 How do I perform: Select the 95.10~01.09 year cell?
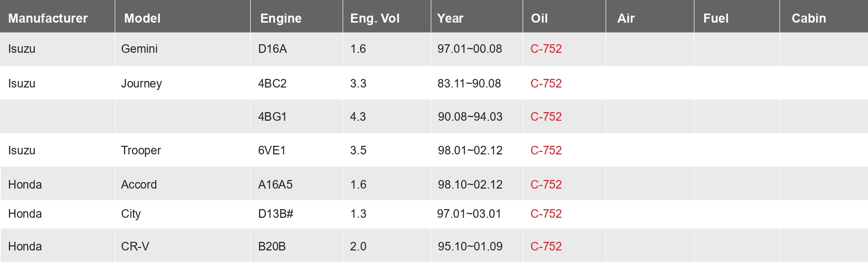[470, 246]
